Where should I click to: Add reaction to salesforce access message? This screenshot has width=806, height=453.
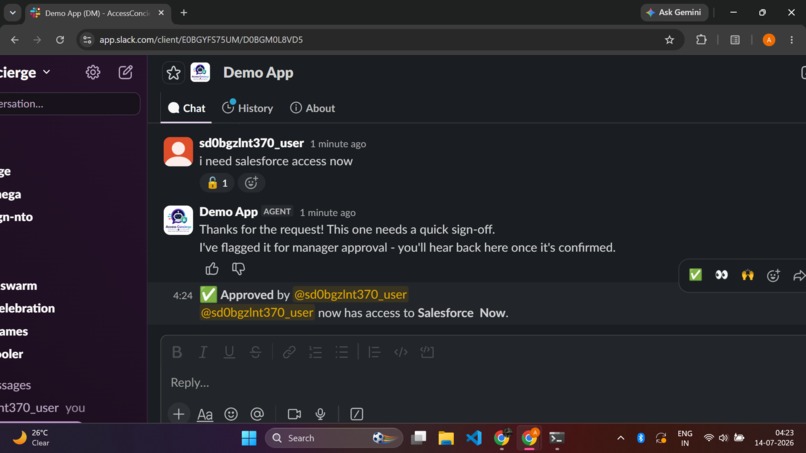[251, 183]
